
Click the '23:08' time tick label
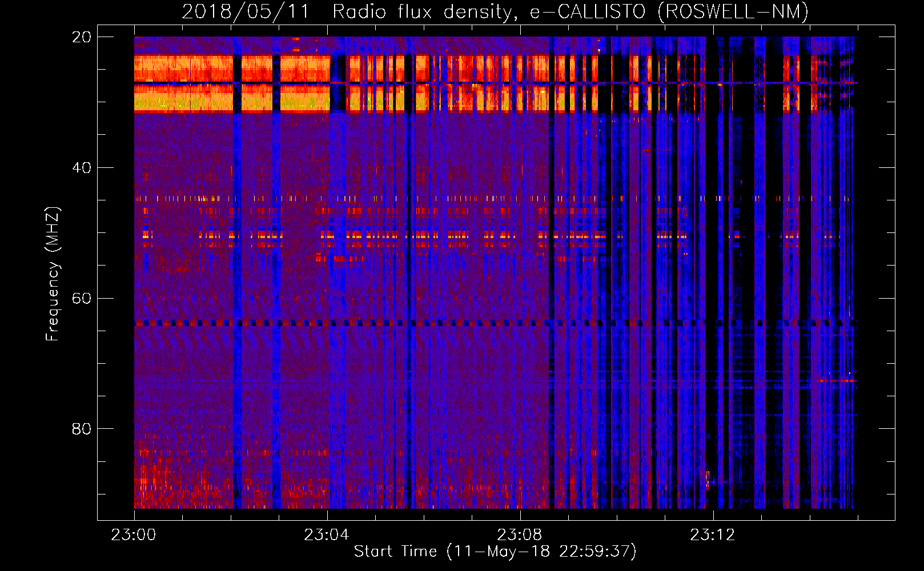tap(520, 534)
